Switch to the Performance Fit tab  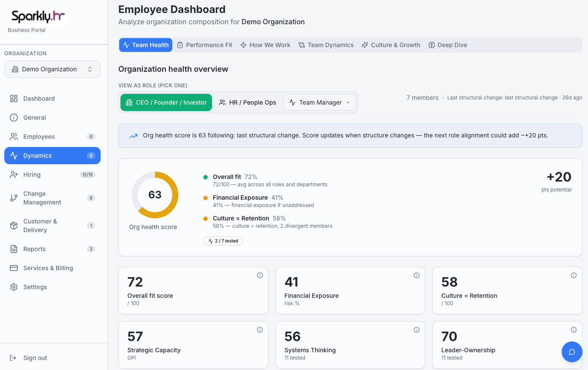pyautogui.click(x=205, y=45)
